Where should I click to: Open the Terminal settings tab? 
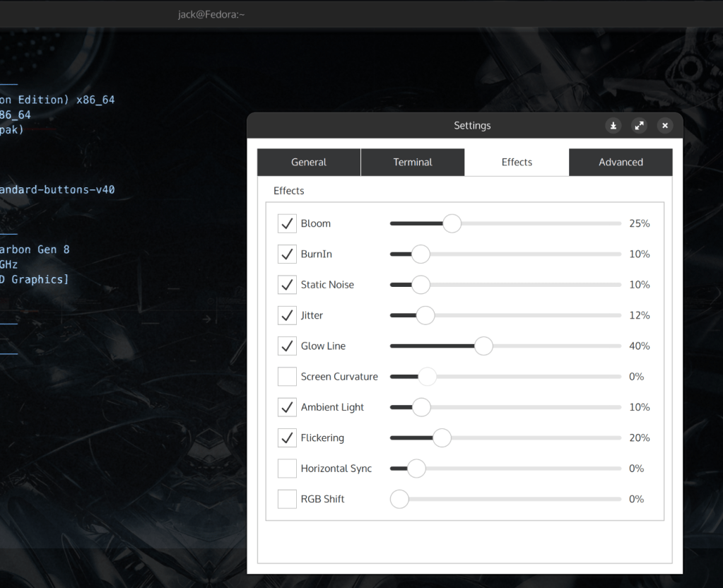click(x=413, y=162)
